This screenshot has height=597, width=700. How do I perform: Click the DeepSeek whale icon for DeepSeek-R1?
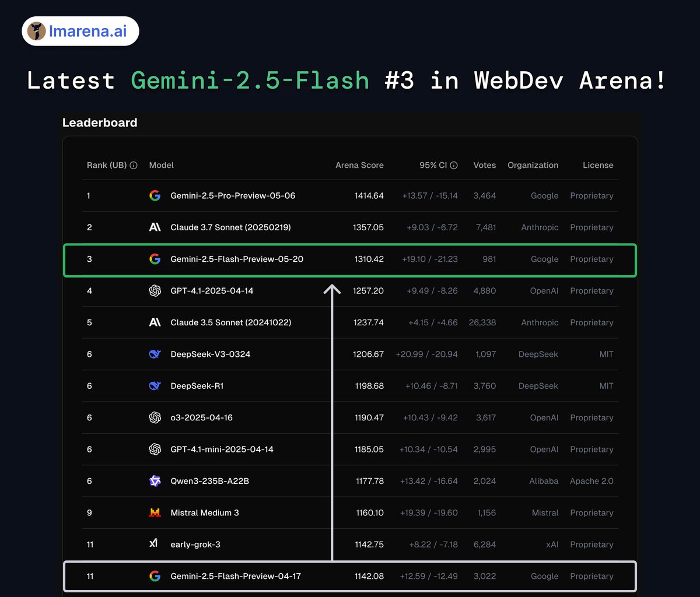pos(155,386)
